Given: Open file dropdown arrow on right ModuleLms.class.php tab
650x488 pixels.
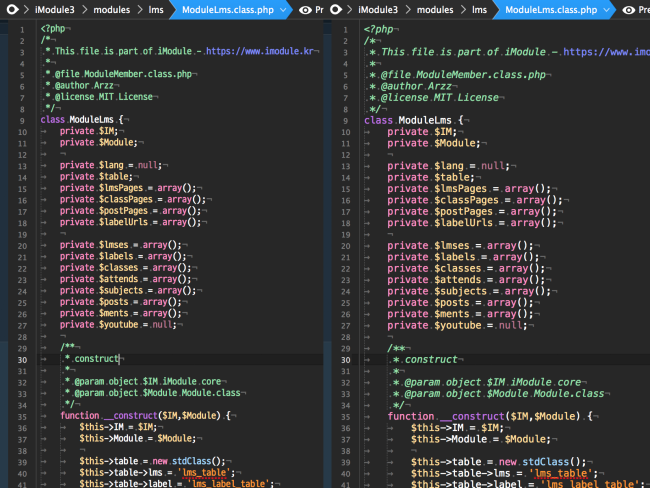Looking at the screenshot, I should click(608, 9).
